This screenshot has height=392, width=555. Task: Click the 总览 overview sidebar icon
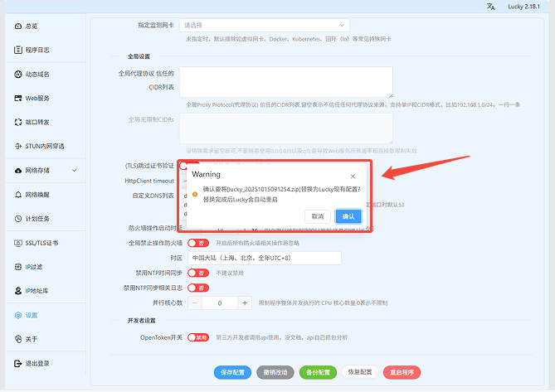19,27
